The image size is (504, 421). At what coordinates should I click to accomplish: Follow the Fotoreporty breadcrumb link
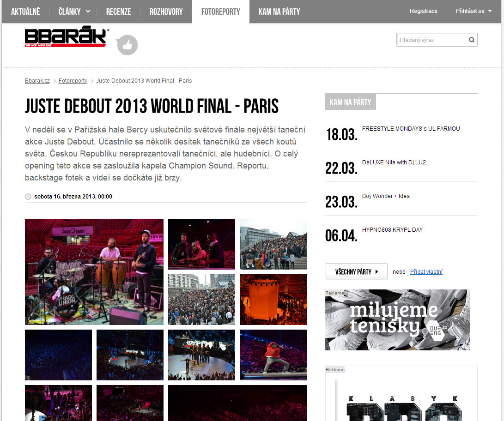point(73,81)
